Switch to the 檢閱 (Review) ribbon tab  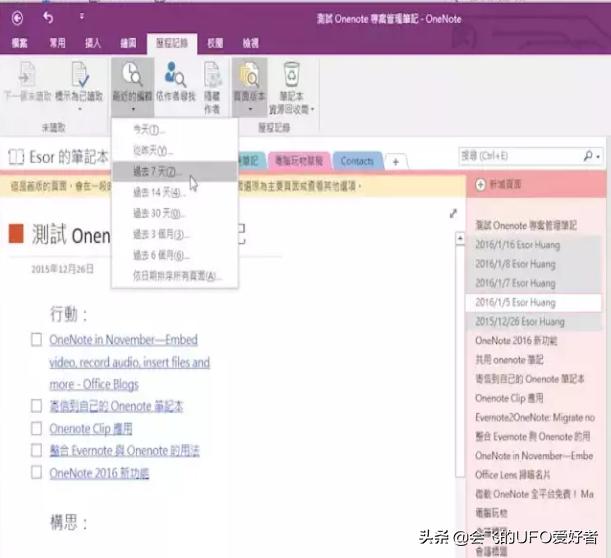point(215,43)
